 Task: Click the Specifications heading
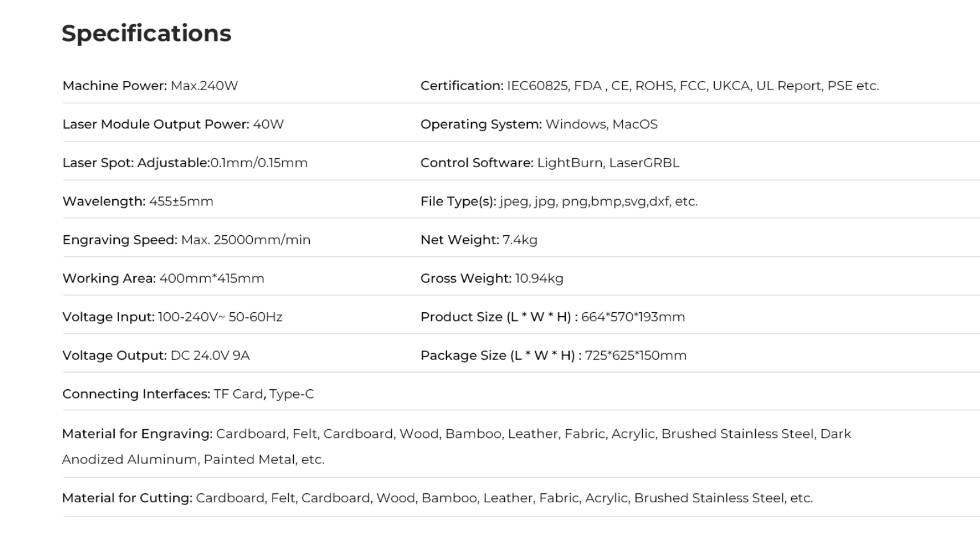click(147, 34)
